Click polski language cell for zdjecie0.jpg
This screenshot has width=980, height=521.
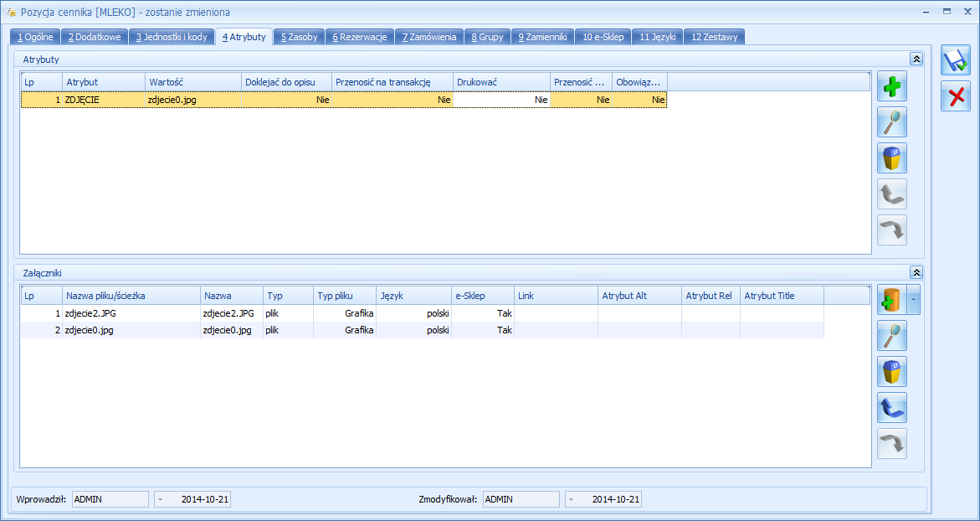413,330
